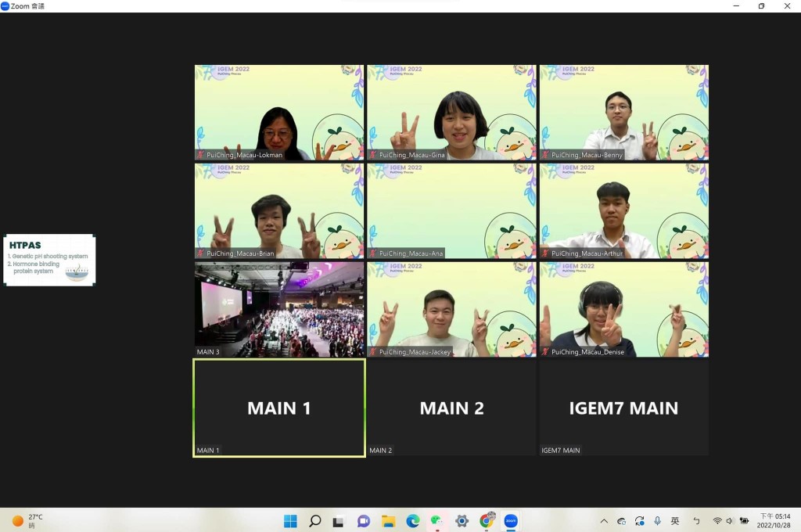
Task: Select the MAIN 1 video tile
Action: click(x=279, y=408)
